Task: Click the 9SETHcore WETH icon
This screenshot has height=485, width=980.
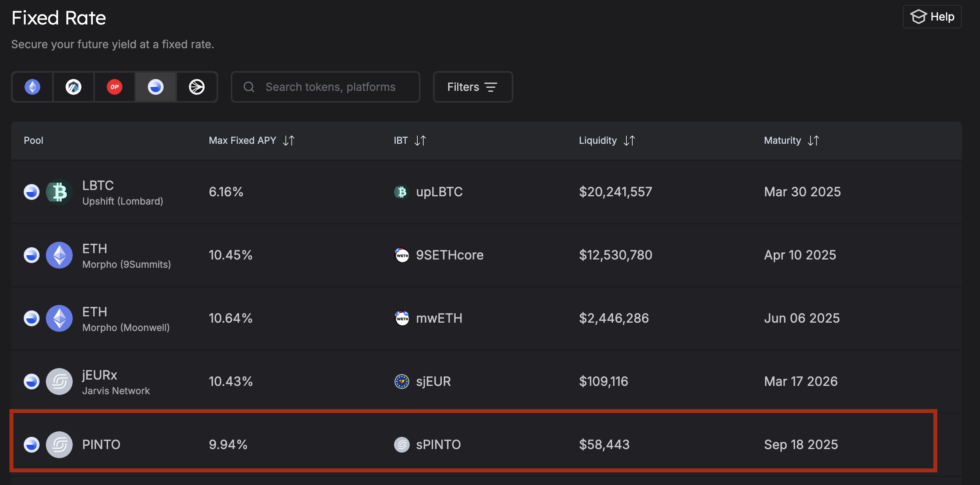Action: (x=402, y=255)
